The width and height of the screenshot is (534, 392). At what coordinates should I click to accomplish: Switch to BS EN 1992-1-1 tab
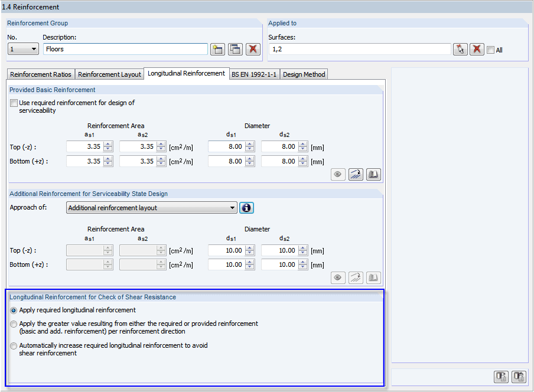[254, 74]
